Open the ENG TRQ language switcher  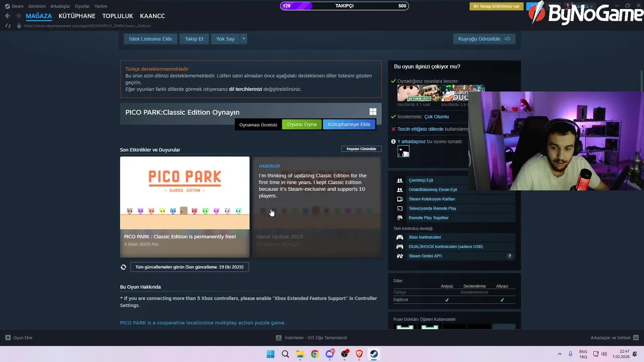tap(583, 354)
